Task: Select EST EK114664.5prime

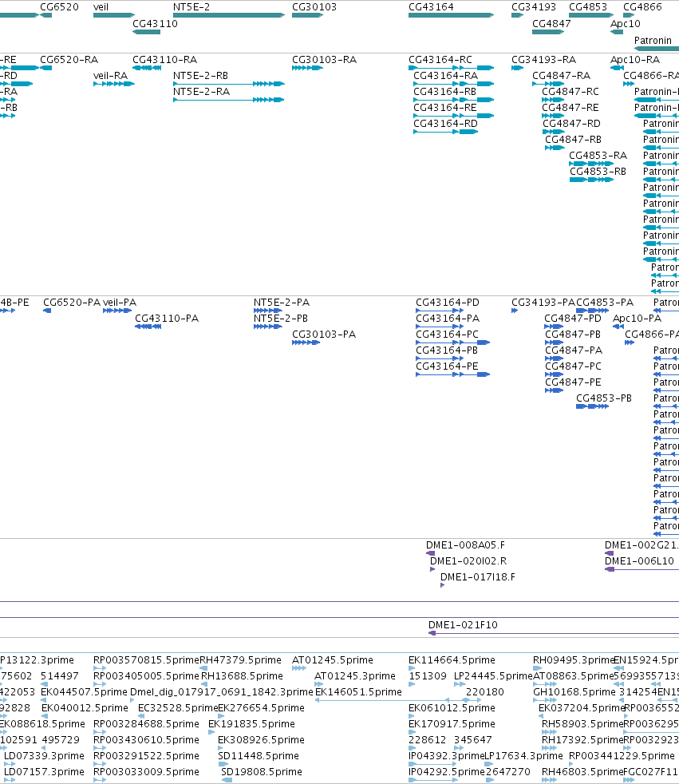Action: (452, 660)
